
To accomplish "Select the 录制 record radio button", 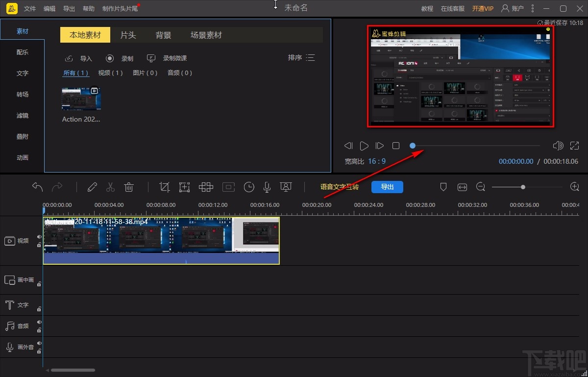I will click(110, 58).
